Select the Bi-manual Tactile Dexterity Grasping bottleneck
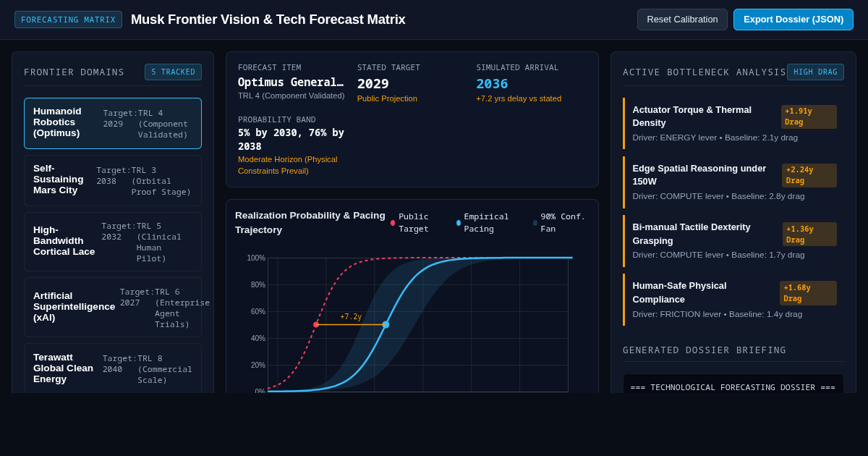Screen dimensions: 868x456 point(733,241)
